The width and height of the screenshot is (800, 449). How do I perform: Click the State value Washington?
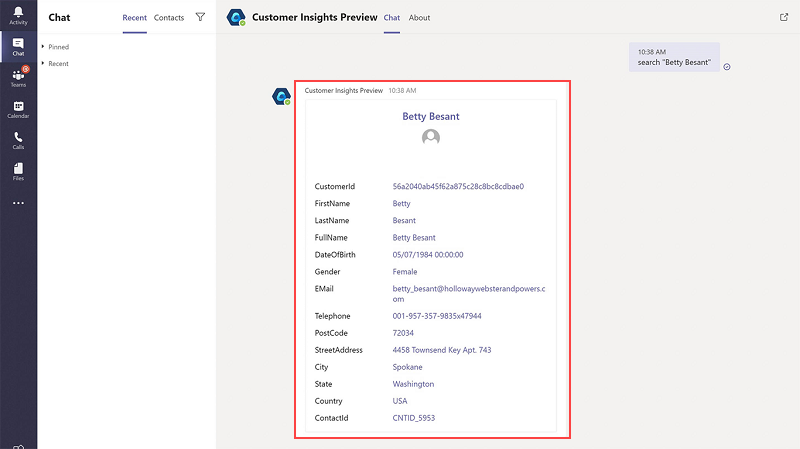coord(413,384)
